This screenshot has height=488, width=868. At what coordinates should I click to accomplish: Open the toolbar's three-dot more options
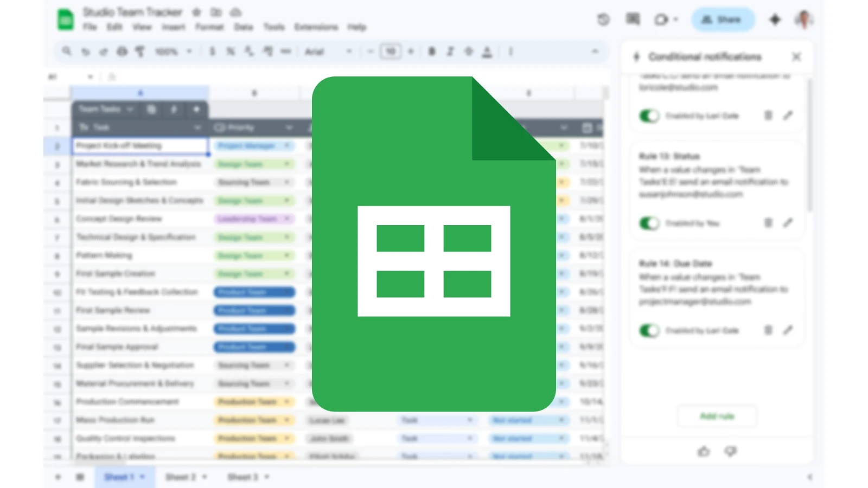(x=510, y=52)
